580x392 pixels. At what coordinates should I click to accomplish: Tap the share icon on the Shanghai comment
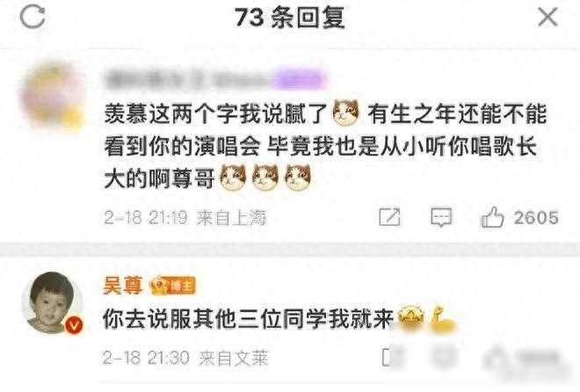pyautogui.click(x=389, y=217)
